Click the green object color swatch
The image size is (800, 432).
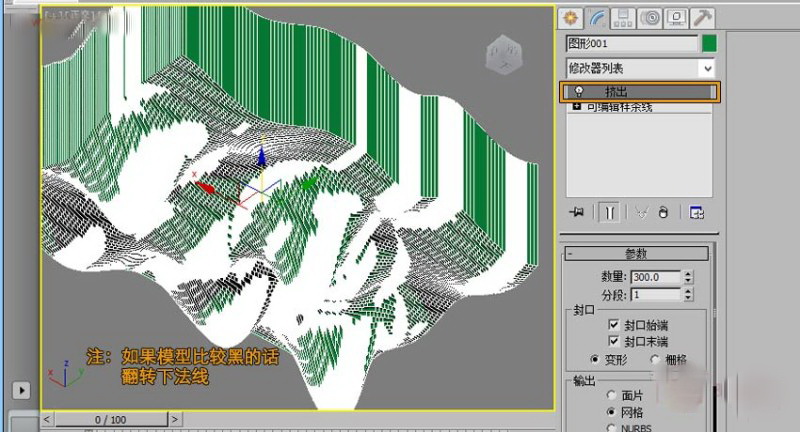click(709, 43)
